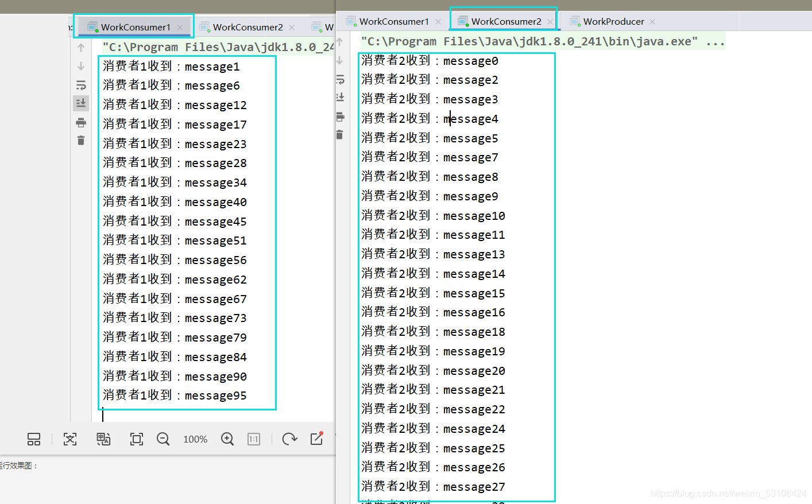This screenshot has height=504, width=812.
Task: Open the thumbnail layout view icon
Action: point(34,439)
